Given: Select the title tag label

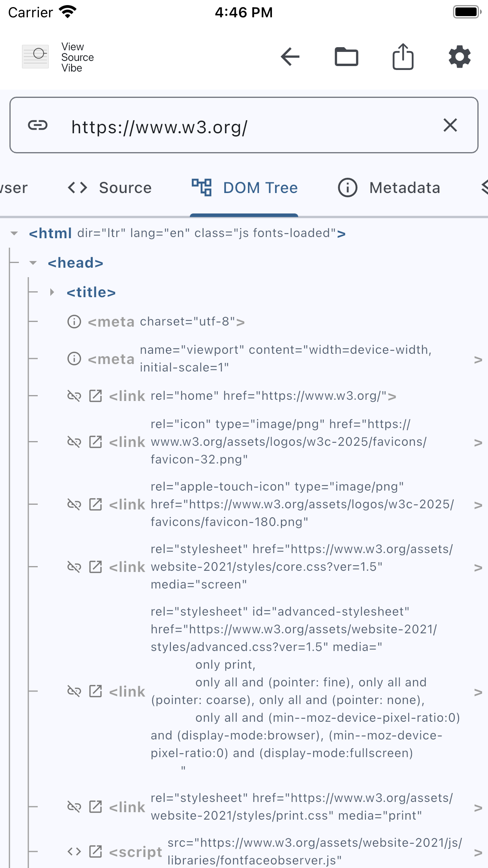Looking at the screenshot, I should (x=91, y=292).
